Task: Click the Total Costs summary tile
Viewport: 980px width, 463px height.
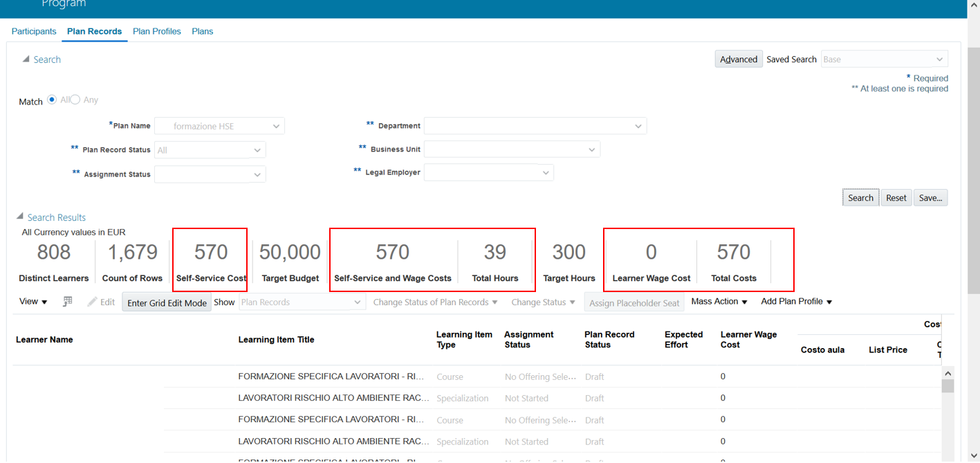Action: coord(734,262)
